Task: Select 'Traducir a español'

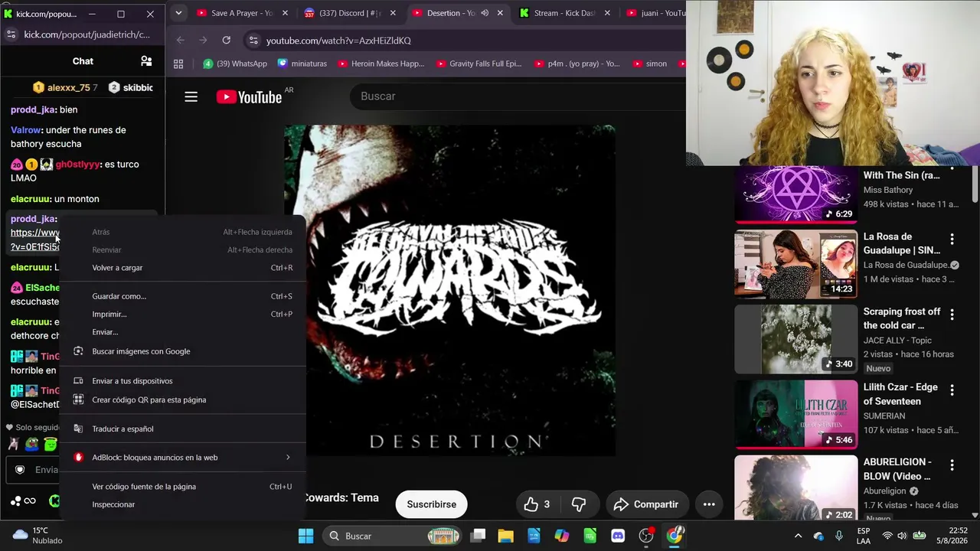Action: coord(183,429)
